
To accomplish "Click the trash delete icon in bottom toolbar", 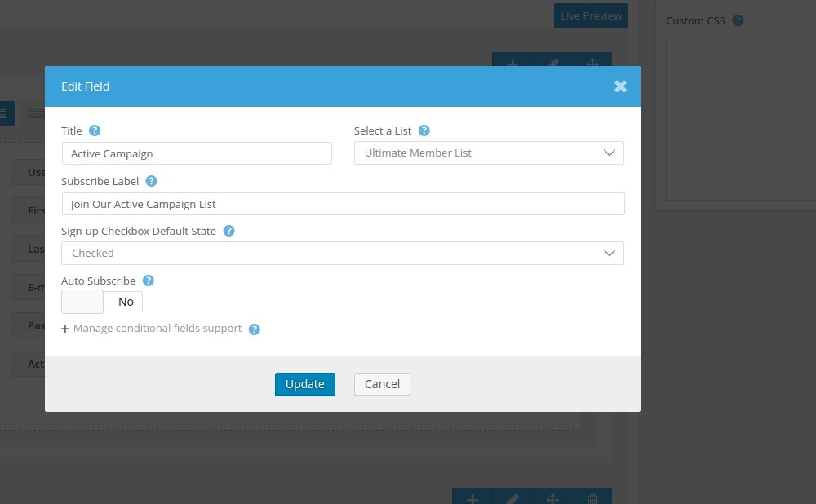I will pos(592,498).
